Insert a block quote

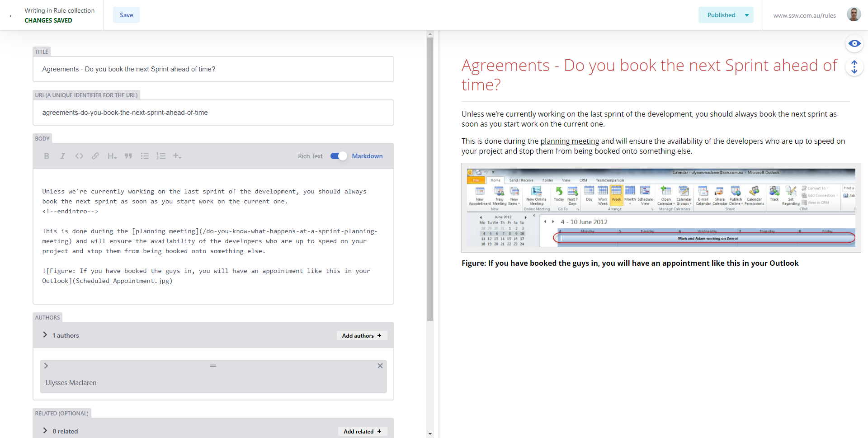128,156
